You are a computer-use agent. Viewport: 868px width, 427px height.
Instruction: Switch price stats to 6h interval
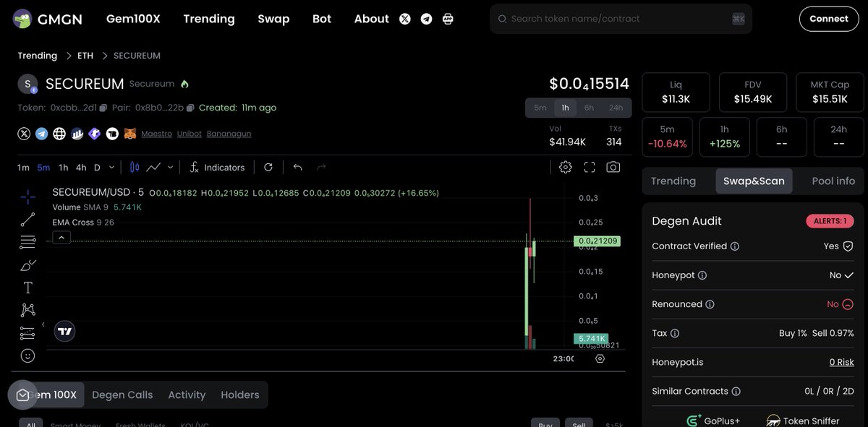(590, 108)
